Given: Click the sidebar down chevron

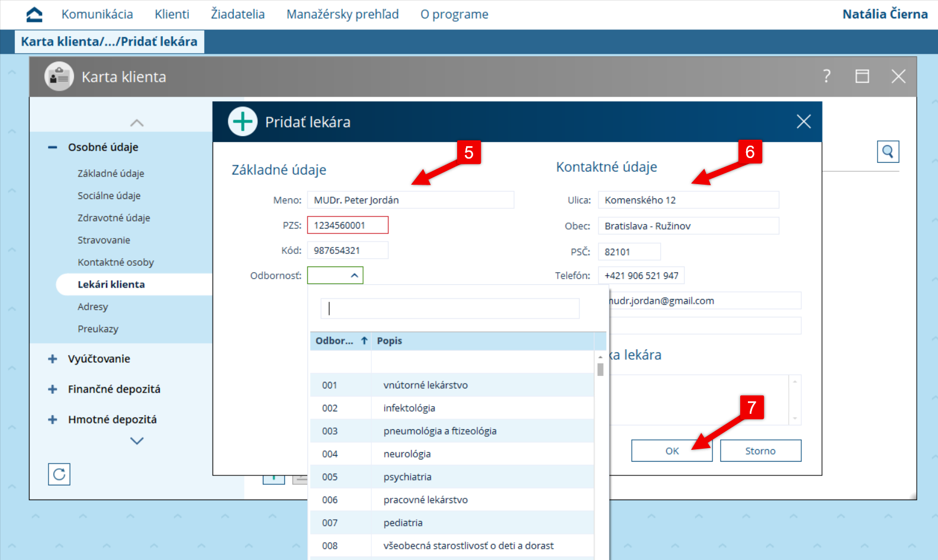Looking at the screenshot, I should point(137,440).
